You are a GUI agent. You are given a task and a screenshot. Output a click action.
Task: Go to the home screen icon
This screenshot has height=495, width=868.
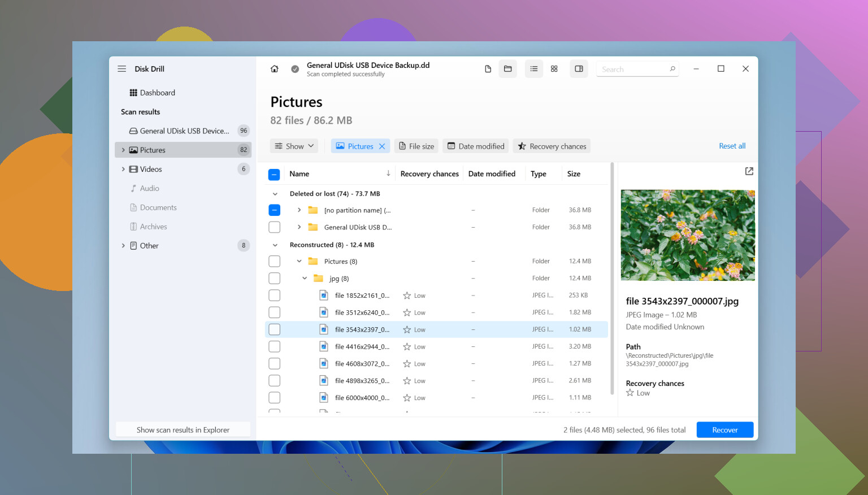[274, 69]
